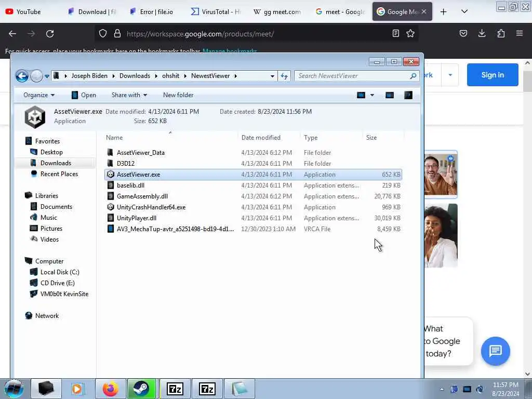This screenshot has width=532, height=399.
Task: Open Google Meet chat bubble button
Action: click(x=495, y=351)
